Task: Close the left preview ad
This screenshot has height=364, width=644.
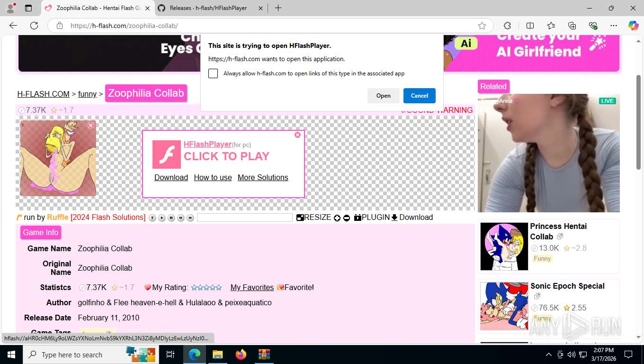Action: (x=91, y=125)
